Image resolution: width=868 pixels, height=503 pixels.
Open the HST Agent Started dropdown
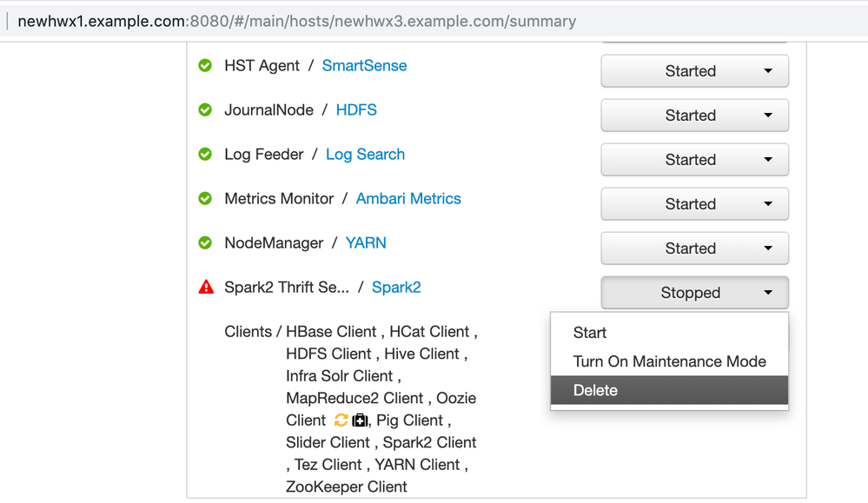tap(694, 71)
